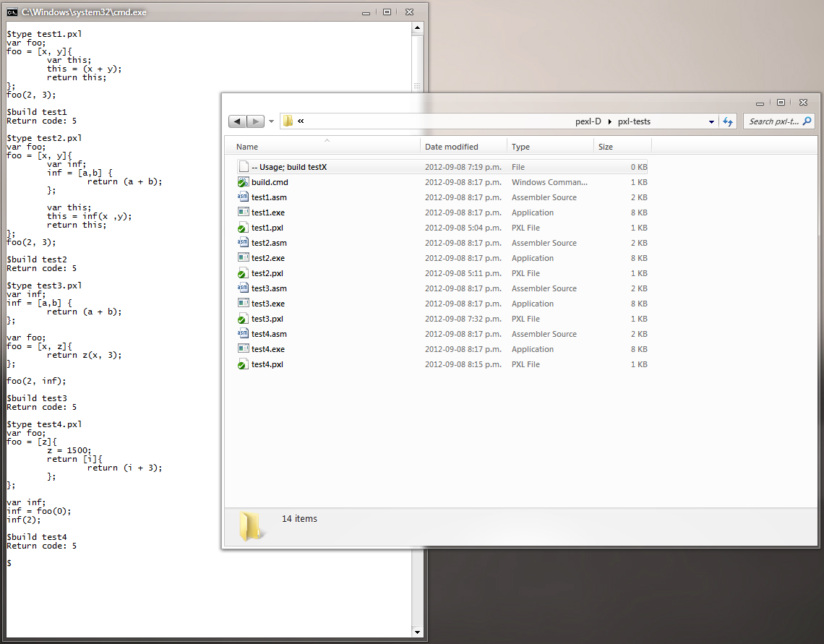Click the Size column header
Screen dimensions: 824x644
(x=606, y=147)
